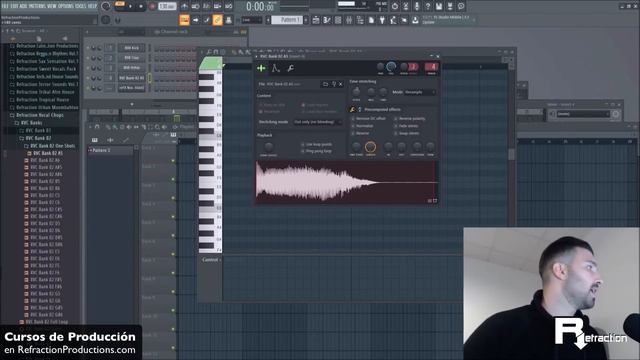Enable the Swap stereo checkbox

pyautogui.click(x=396, y=133)
